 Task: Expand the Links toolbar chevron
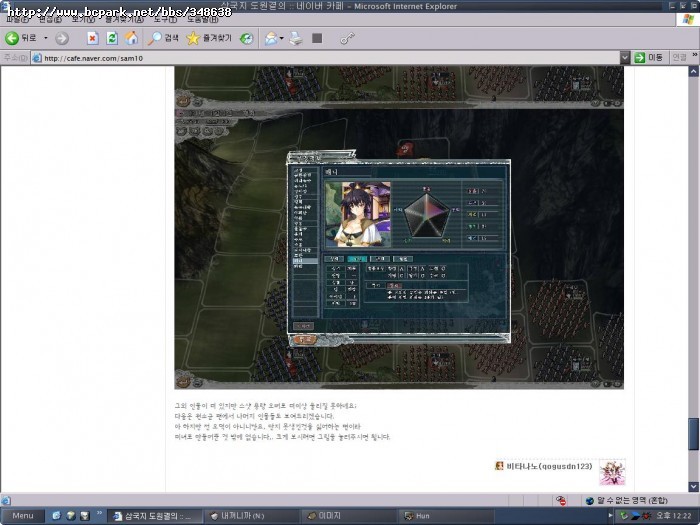(x=695, y=55)
